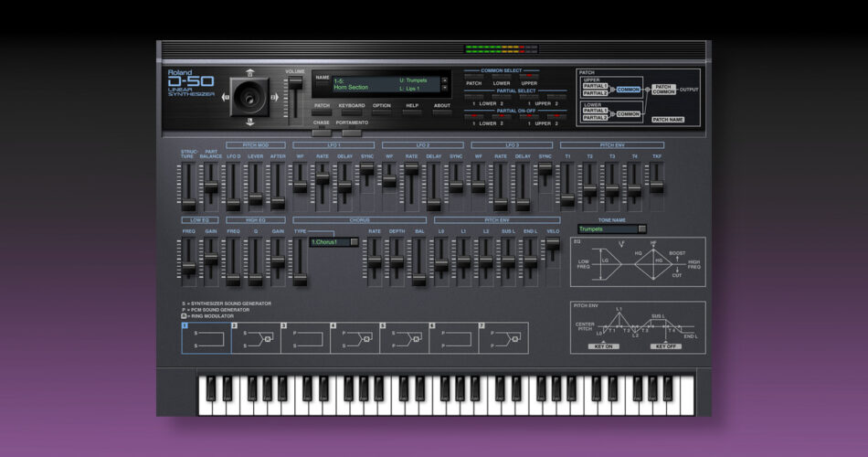Click the joystick bender control

tap(249, 94)
